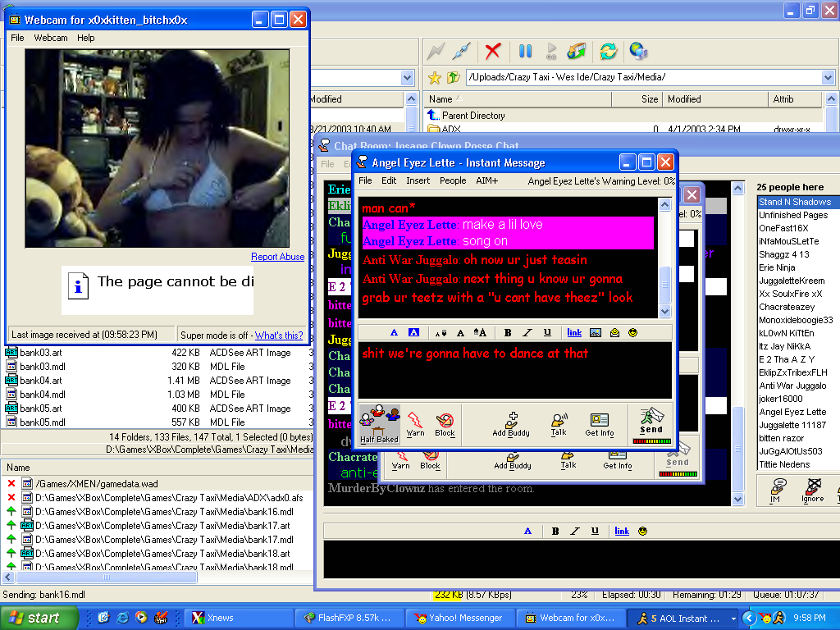Expand the remote path dropdown for /Uploads/Crazy Taxi
This screenshot has height=630, width=840.
point(827,77)
